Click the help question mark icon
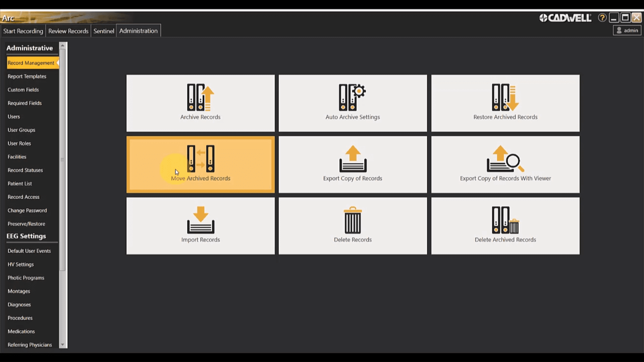 (602, 18)
